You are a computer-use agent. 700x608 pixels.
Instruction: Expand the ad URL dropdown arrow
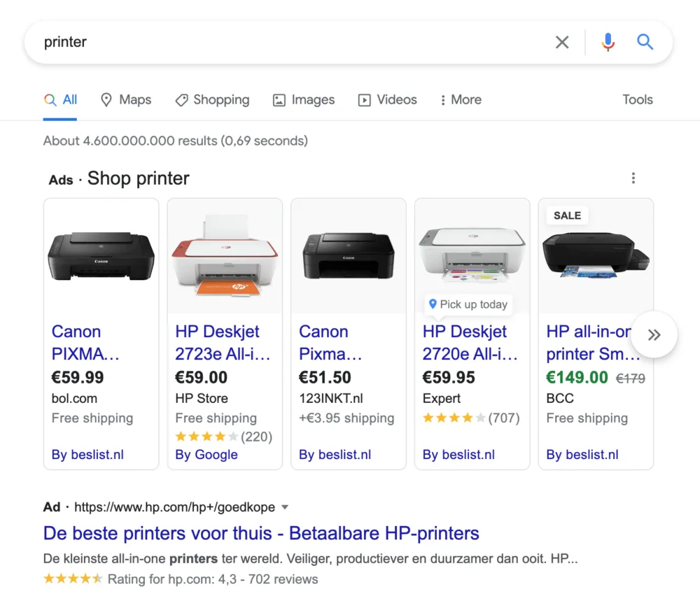(285, 507)
